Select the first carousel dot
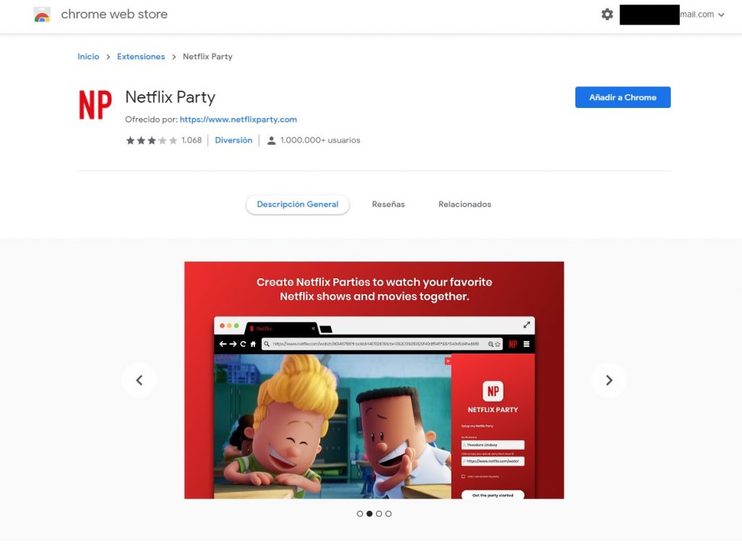 [x=360, y=514]
